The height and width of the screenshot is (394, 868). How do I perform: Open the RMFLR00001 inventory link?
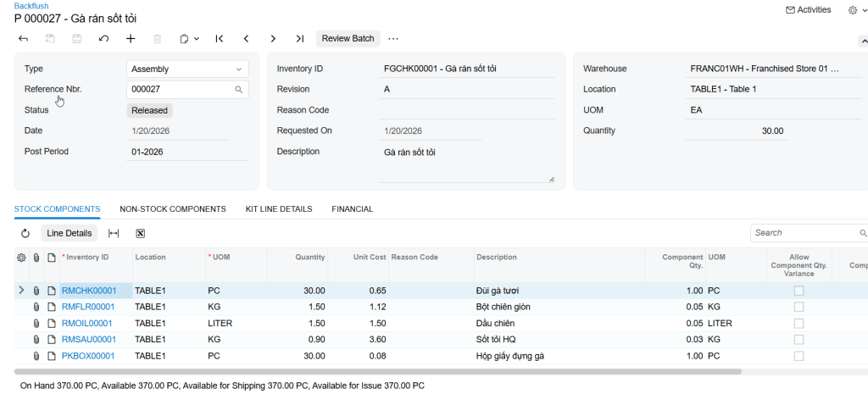[x=88, y=307]
